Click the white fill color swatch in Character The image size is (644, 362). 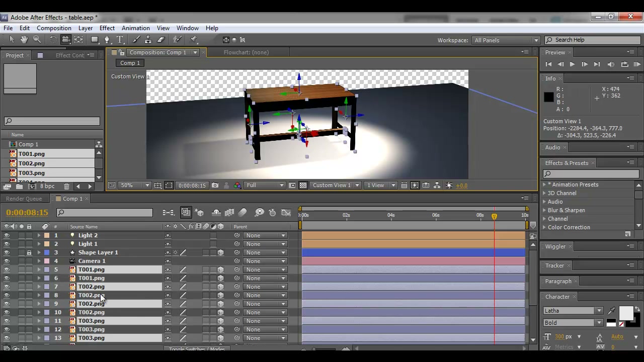(626, 313)
